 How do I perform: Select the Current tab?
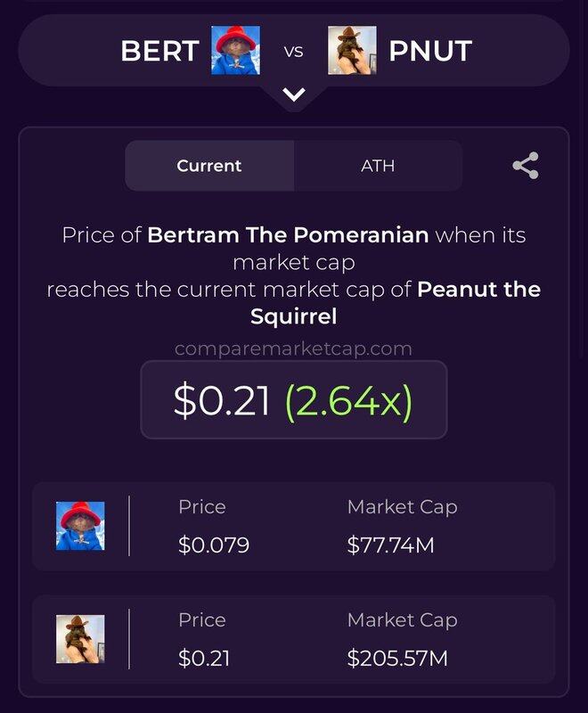(x=209, y=166)
